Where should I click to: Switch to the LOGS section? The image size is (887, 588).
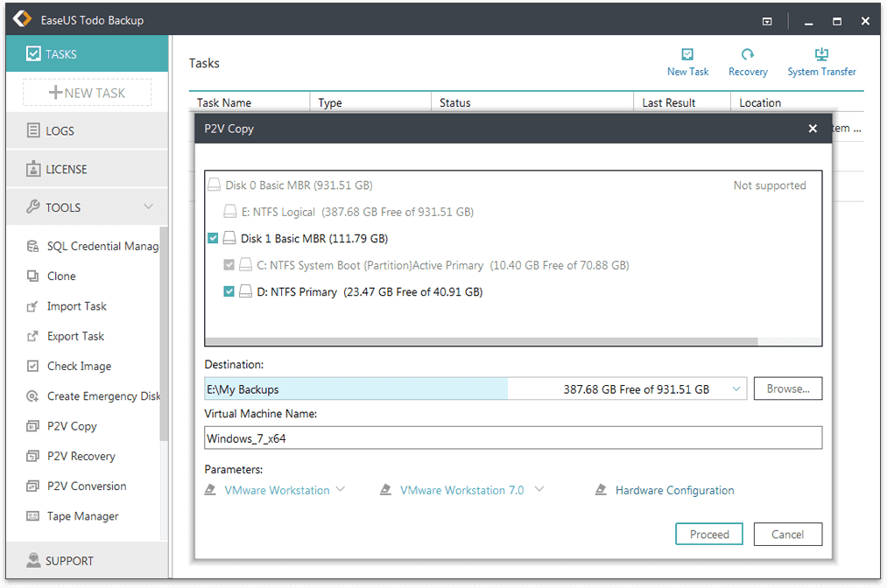[x=60, y=130]
